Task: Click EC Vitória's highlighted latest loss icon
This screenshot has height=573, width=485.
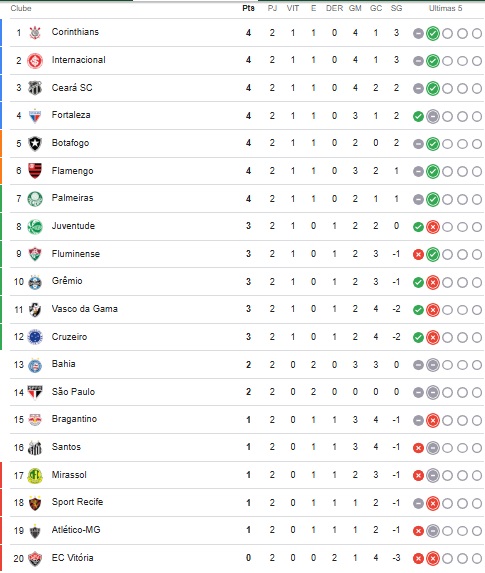Action: [433, 558]
